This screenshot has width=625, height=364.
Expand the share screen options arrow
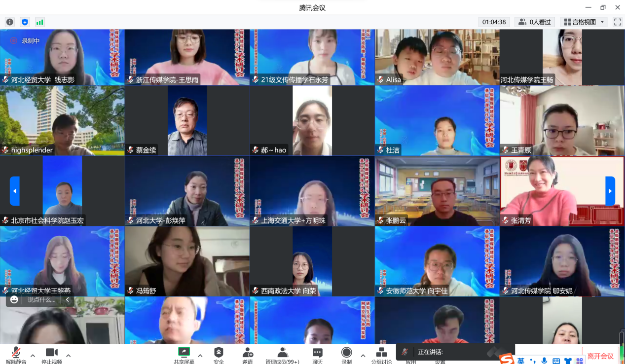[200, 356]
